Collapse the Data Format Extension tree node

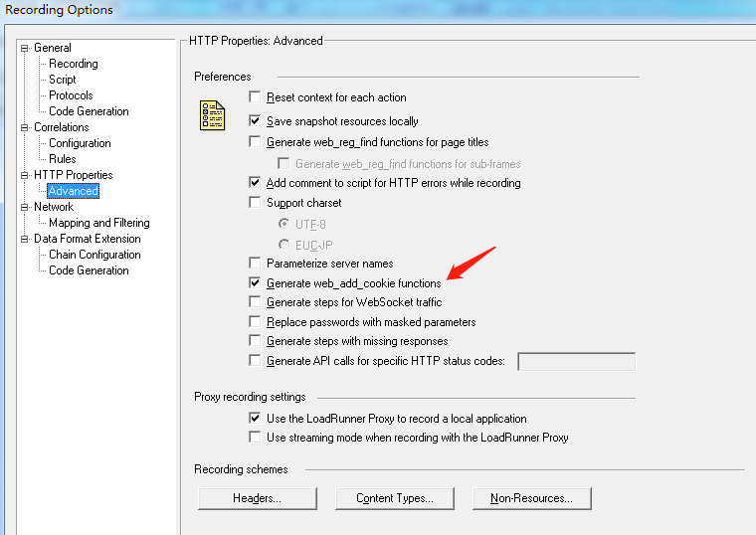point(25,239)
